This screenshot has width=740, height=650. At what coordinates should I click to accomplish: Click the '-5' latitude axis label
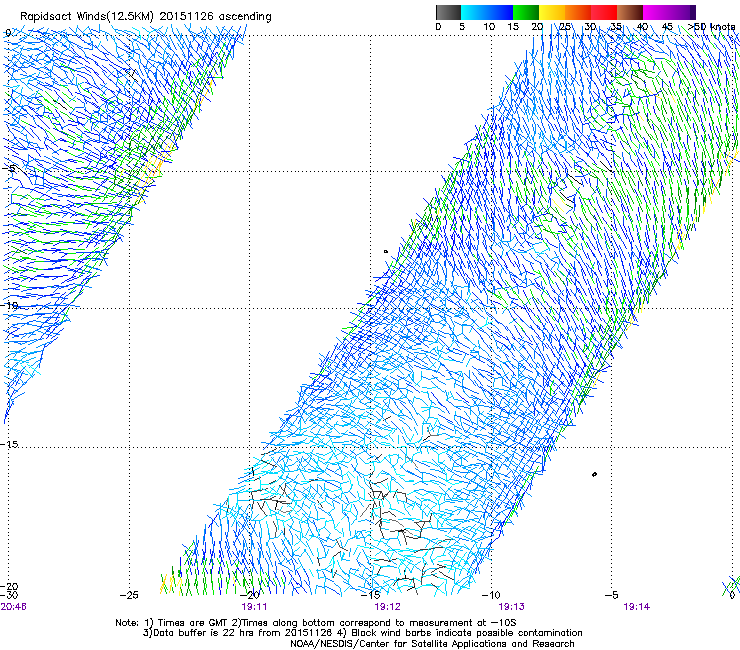10,169
